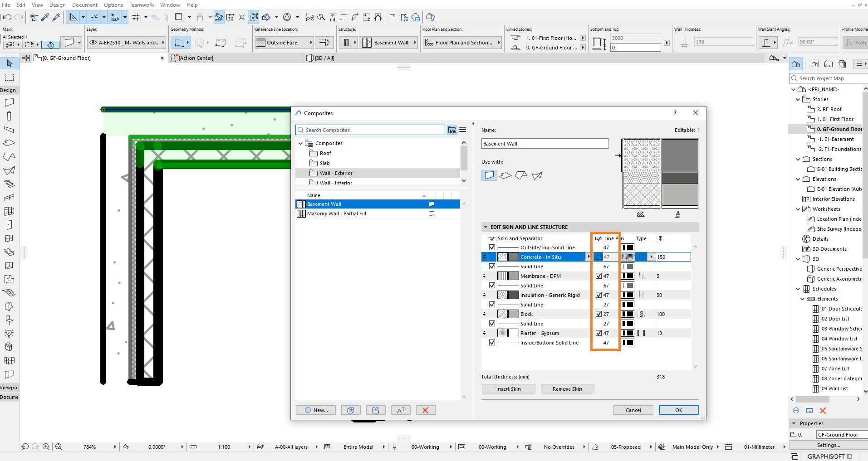This screenshot has height=461, width=868.
Task: Click the Search Composites field
Action: (x=370, y=130)
